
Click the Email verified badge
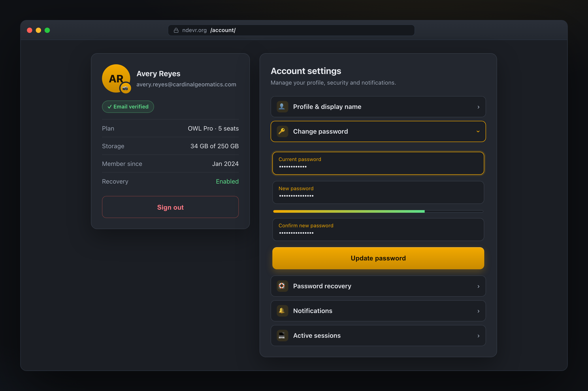(x=128, y=107)
